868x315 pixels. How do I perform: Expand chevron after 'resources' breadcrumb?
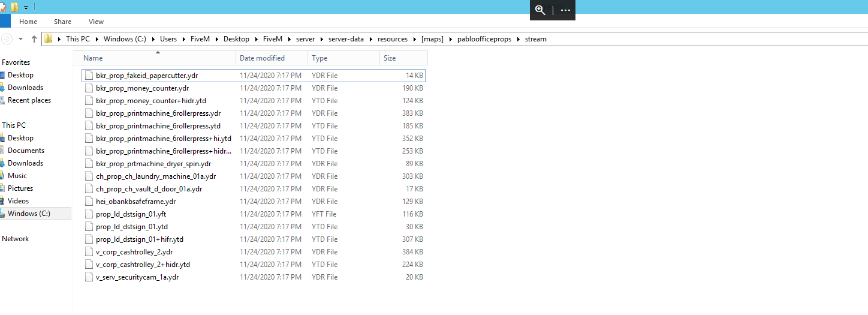[415, 39]
